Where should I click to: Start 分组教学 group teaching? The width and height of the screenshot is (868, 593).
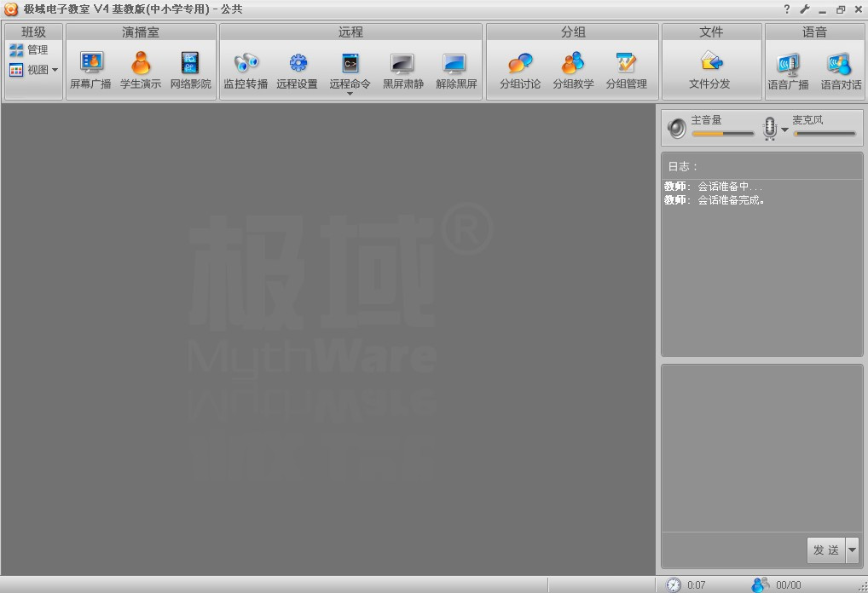573,69
